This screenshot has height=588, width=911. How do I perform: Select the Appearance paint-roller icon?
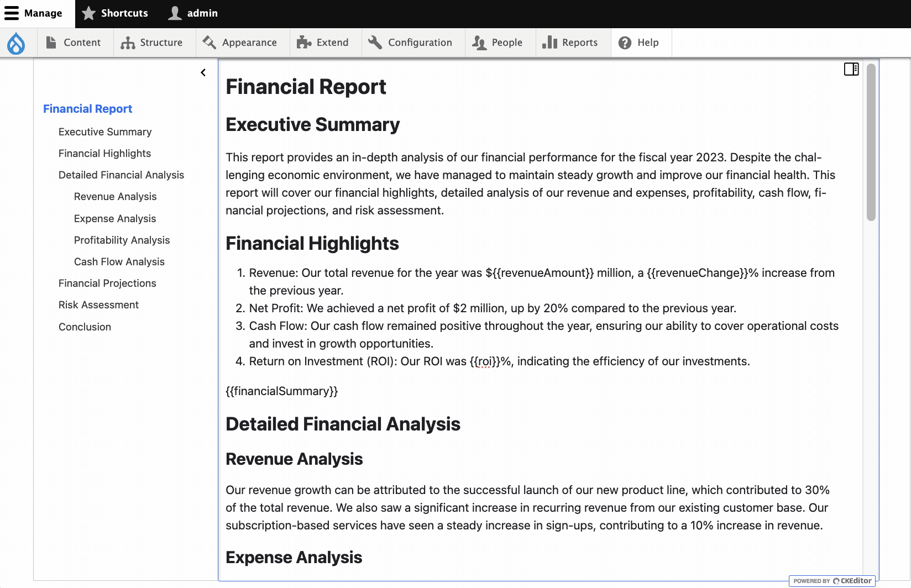(207, 42)
